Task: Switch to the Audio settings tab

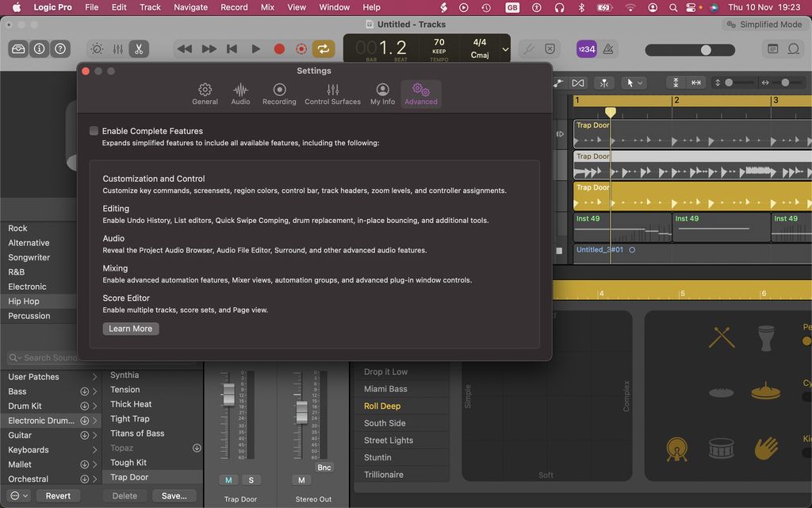Action: point(240,93)
